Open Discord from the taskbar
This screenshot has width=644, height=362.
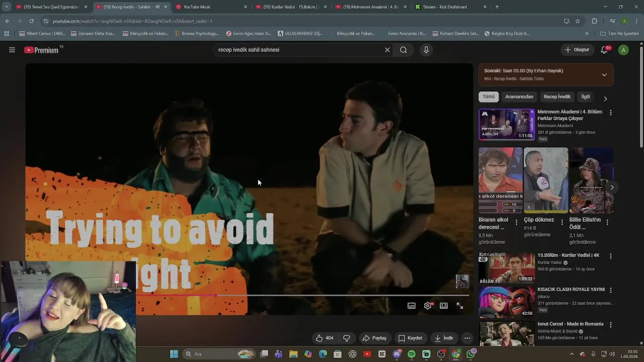coord(397,354)
